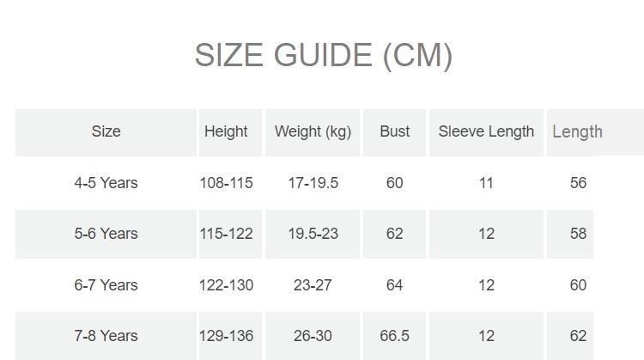This screenshot has width=644, height=360.
Task: Select the 4-5 Years size row label
Action: (106, 183)
